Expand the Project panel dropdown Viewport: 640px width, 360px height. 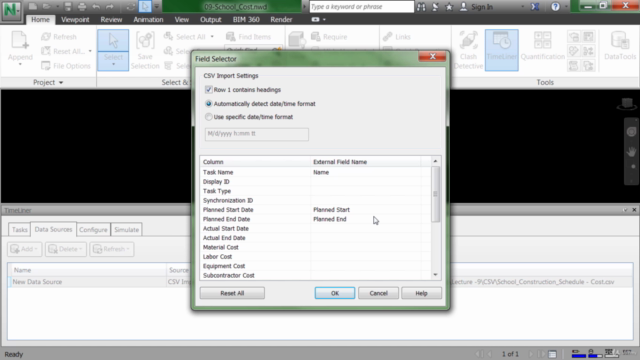point(61,82)
